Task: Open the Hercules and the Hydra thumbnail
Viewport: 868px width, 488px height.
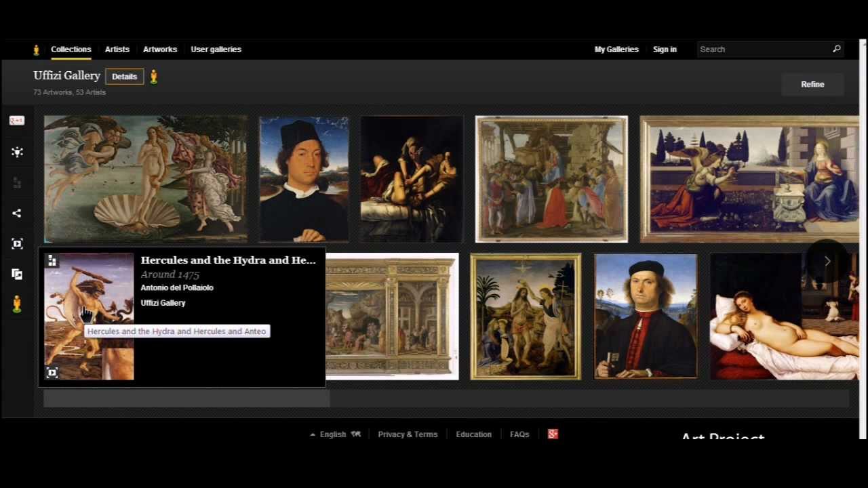Action: (89, 317)
